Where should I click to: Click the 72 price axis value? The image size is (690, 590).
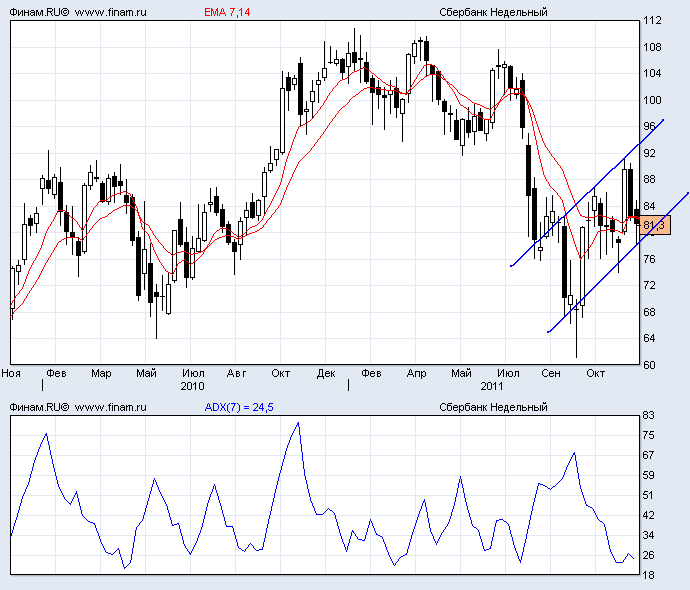point(650,286)
